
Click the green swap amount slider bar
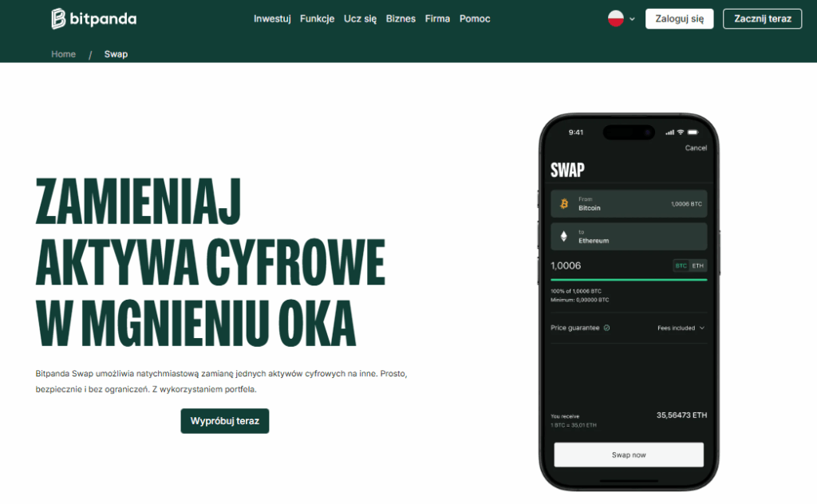[x=629, y=280]
